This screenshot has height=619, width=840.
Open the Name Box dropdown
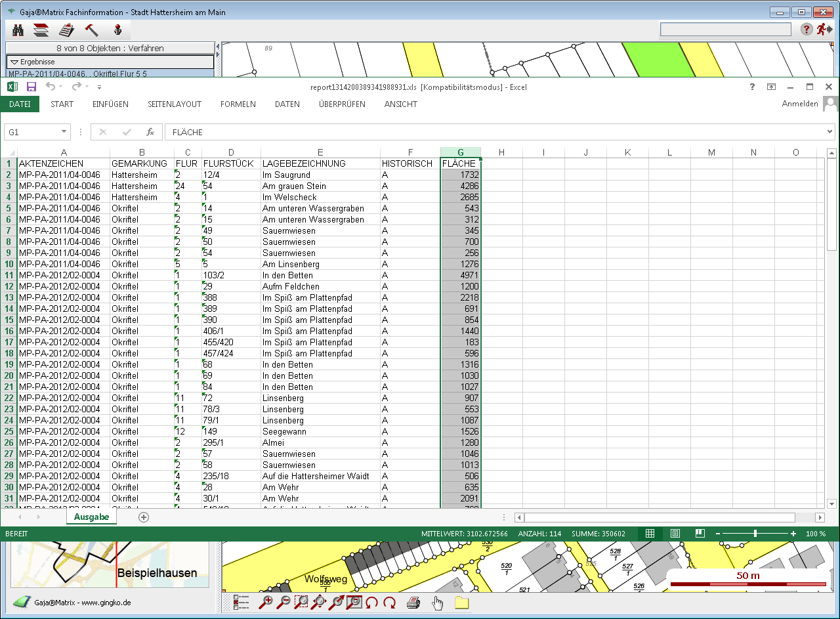pos(64,132)
